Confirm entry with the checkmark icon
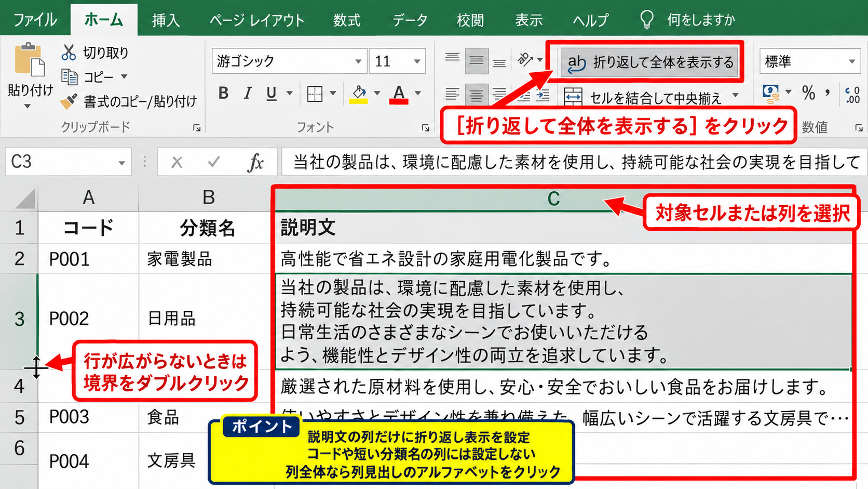The height and width of the screenshot is (489, 868). click(x=214, y=162)
